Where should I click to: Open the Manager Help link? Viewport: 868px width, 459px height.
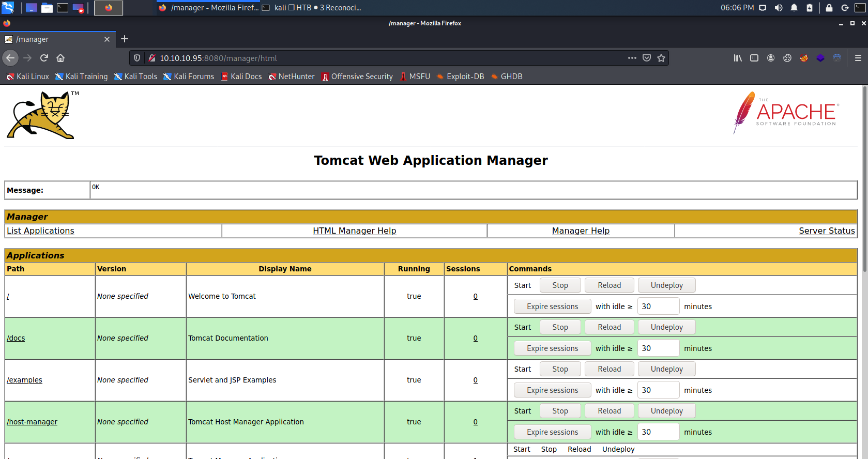tap(581, 231)
